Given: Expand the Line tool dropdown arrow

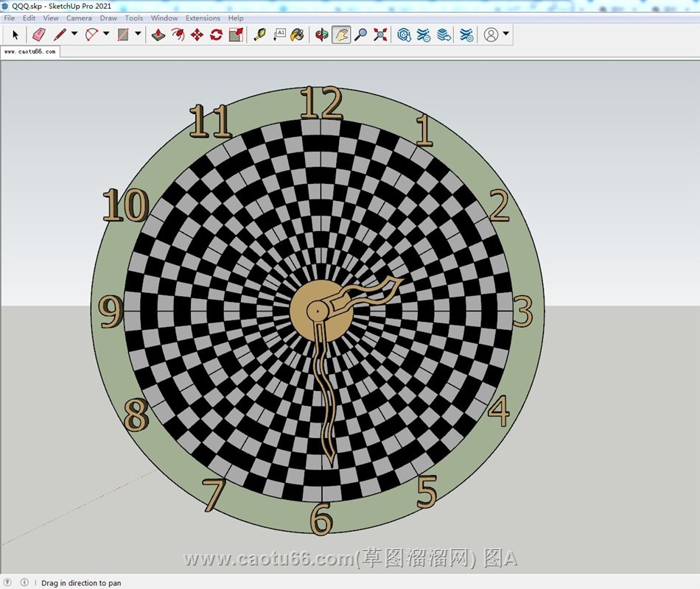Looking at the screenshot, I should pos(74,33).
